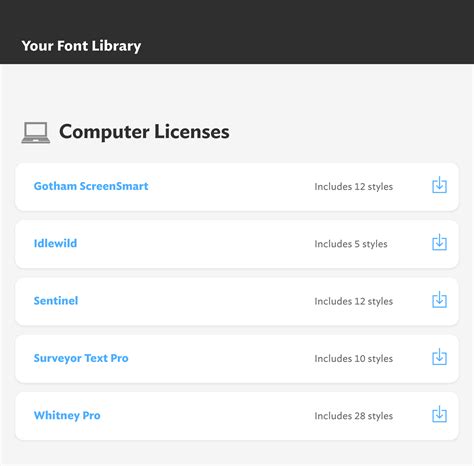Download the Whitney Pro package
474x466 pixels.
439,414
